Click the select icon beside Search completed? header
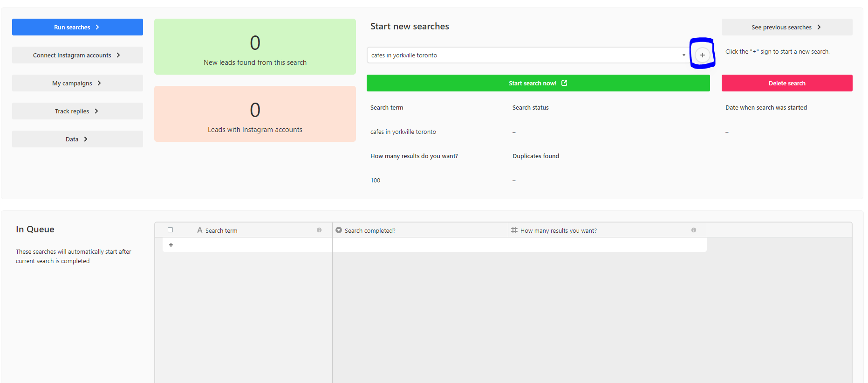This screenshot has width=868, height=383. pyautogui.click(x=339, y=230)
